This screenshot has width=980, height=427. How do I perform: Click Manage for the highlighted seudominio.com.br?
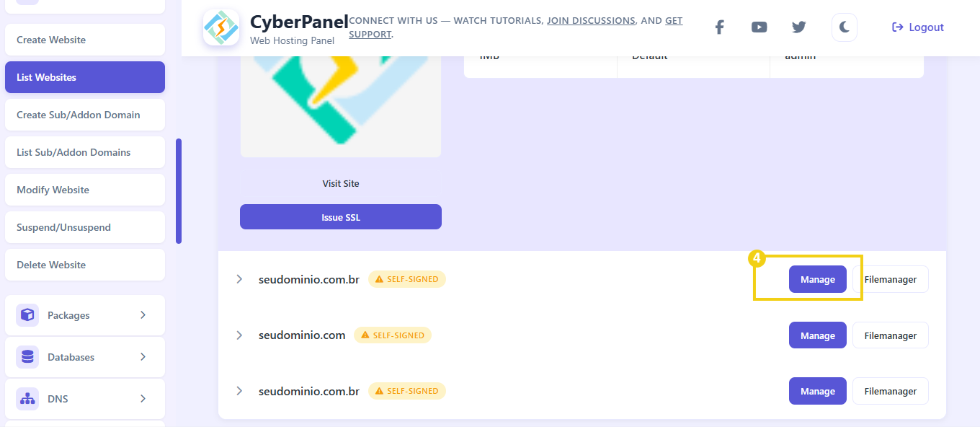click(817, 279)
